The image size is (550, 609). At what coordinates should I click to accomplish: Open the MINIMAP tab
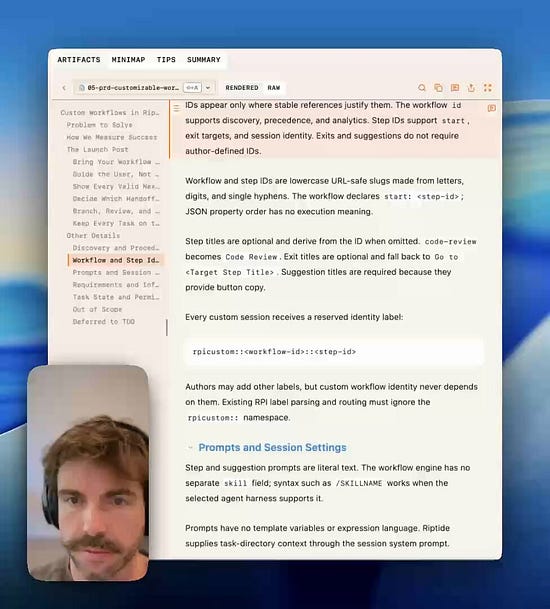[x=128, y=60]
